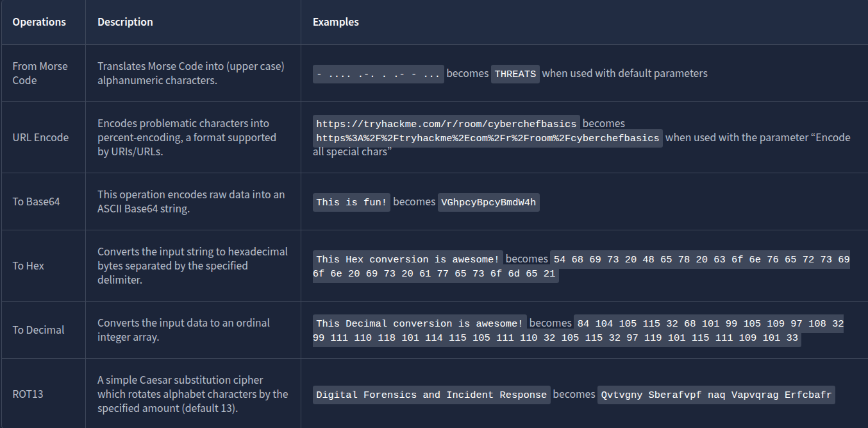The height and width of the screenshot is (428, 868).
Task: Click the To Base64 operation name
Action: pyautogui.click(x=37, y=201)
